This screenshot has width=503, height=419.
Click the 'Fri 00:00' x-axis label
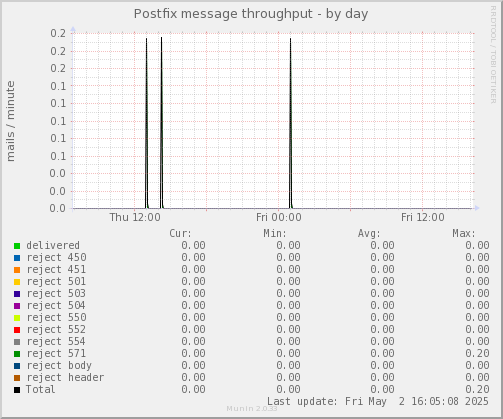click(x=279, y=217)
